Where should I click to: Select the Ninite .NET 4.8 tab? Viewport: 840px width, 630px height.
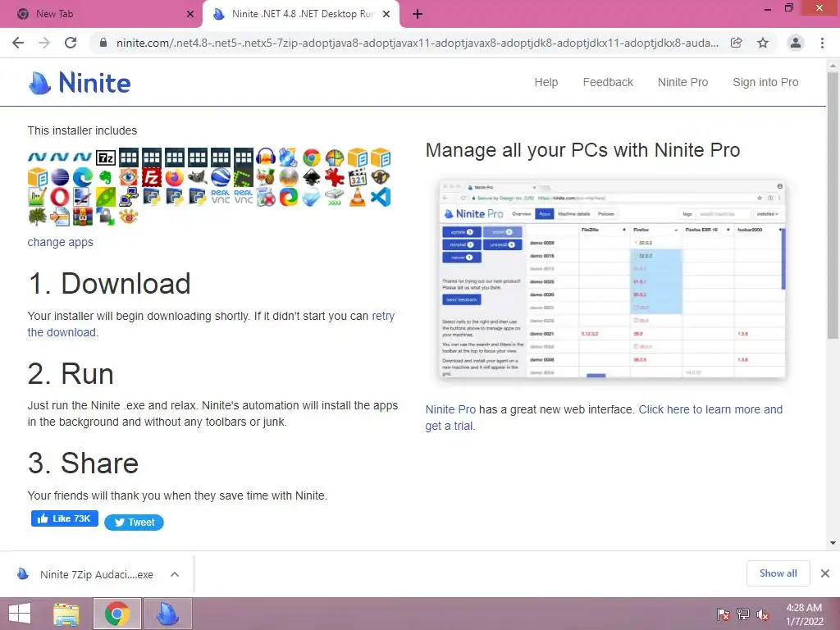point(301,14)
